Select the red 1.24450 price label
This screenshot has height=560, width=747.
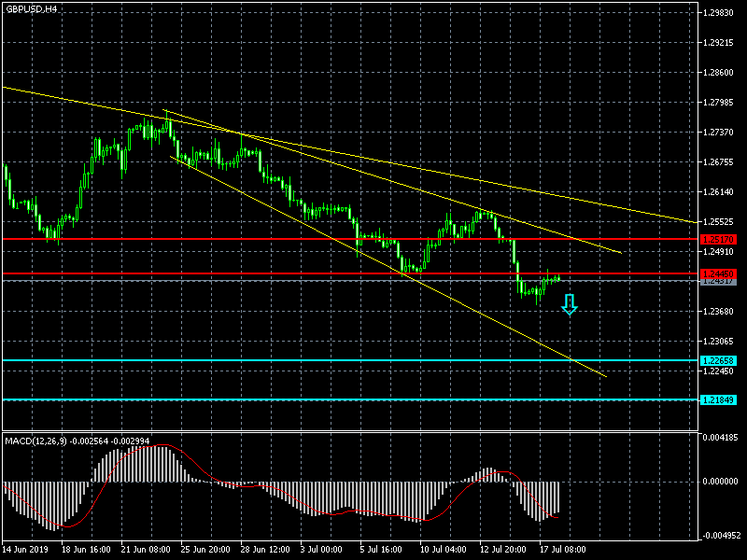[717, 273]
